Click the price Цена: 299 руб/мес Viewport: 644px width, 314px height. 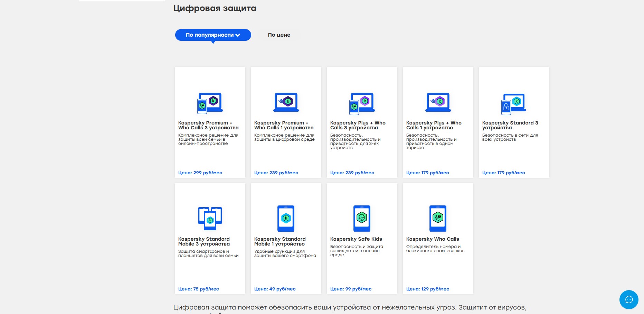click(200, 173)
